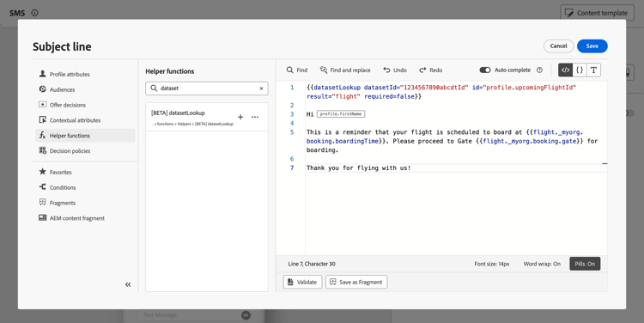This screenshot has width=644, height=323.
Task: Collapse the left navigation panel
Action: tap(128, 284)
